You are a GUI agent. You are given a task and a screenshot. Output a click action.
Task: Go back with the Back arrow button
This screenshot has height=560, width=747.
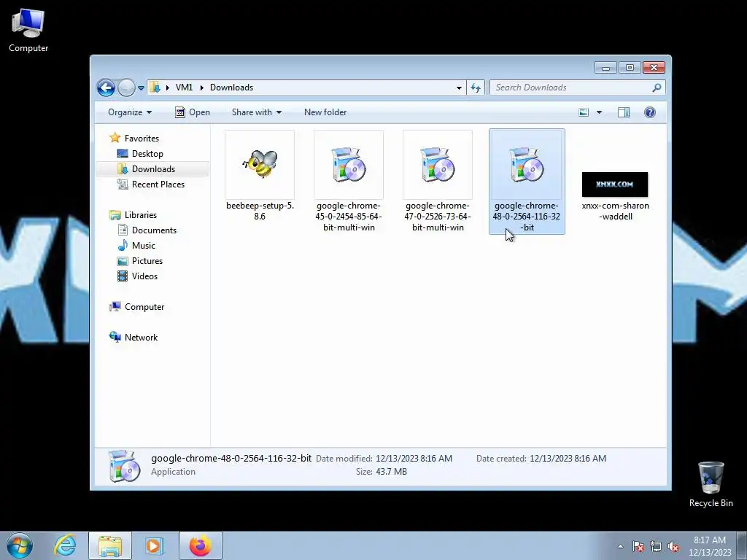click(107, 87)
